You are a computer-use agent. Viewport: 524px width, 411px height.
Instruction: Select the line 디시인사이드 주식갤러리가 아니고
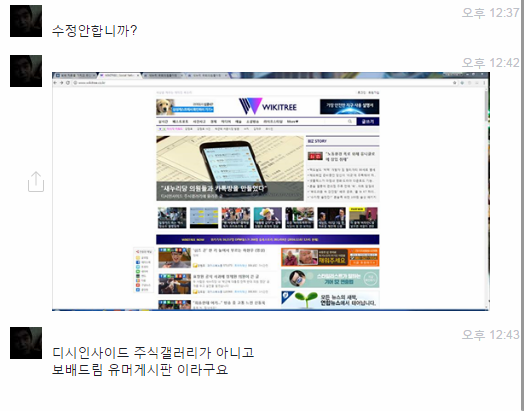[153, 353]
